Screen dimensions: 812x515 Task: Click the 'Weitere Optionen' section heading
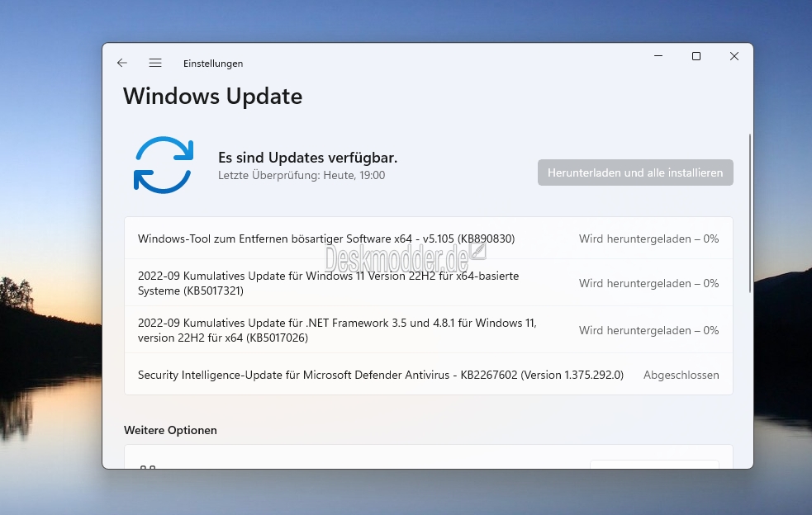click(170, 430)
